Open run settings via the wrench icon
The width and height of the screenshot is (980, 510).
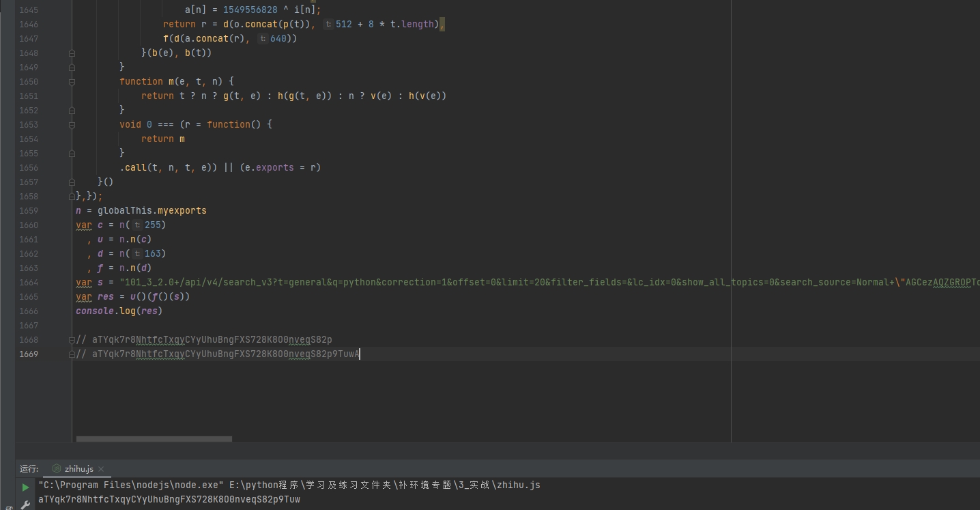click(x=25, y=505)
